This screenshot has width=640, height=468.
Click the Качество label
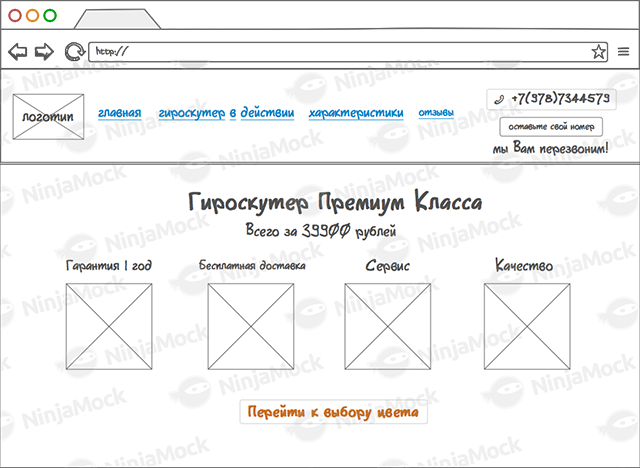point(524,265)
